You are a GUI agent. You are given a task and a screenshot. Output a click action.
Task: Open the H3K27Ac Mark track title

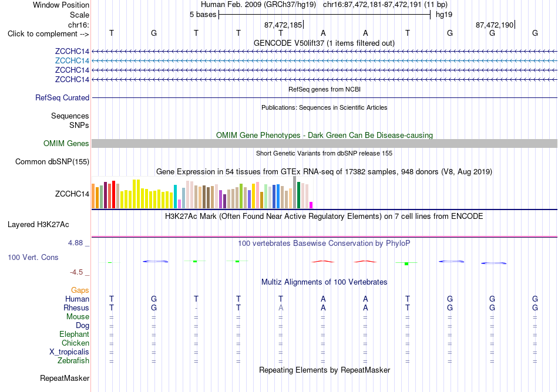324,217
